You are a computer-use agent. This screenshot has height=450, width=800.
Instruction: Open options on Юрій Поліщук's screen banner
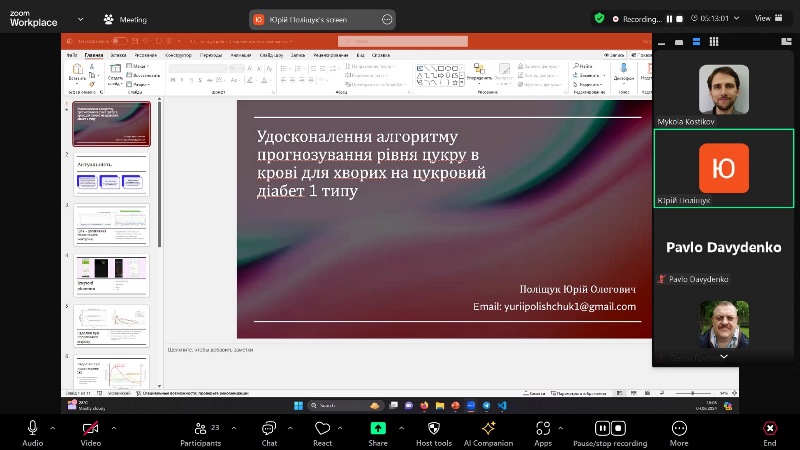pyautogui.click(x=387, y=19)
